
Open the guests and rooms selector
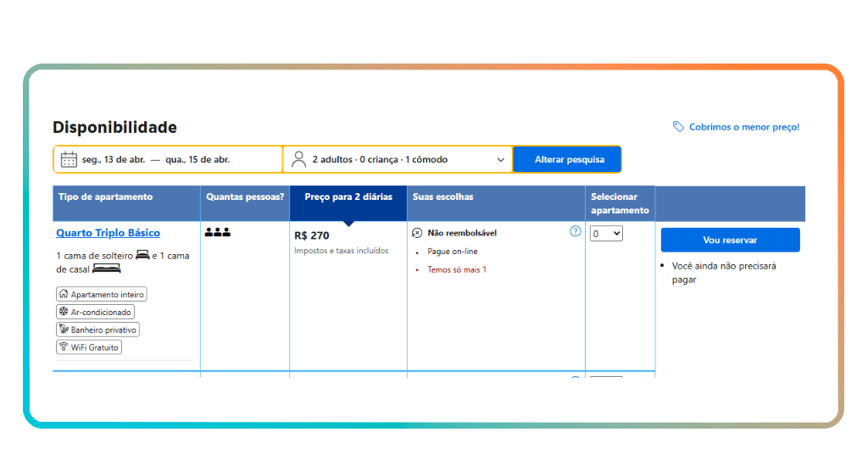click(x=398, y=159)
